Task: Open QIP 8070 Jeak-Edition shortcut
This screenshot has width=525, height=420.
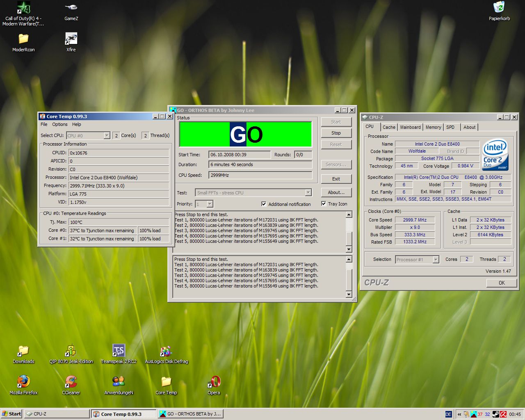Action: point(71,351)
